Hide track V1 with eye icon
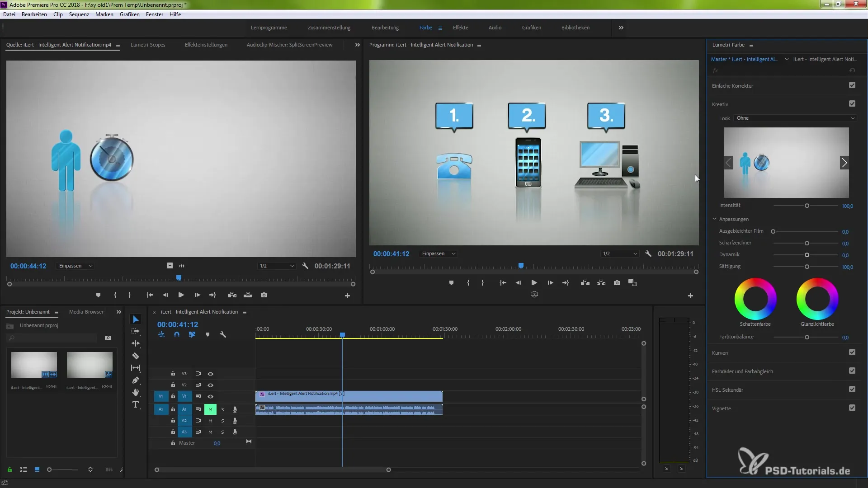This screenshot has width=868, height=488. tap(210, 397)
